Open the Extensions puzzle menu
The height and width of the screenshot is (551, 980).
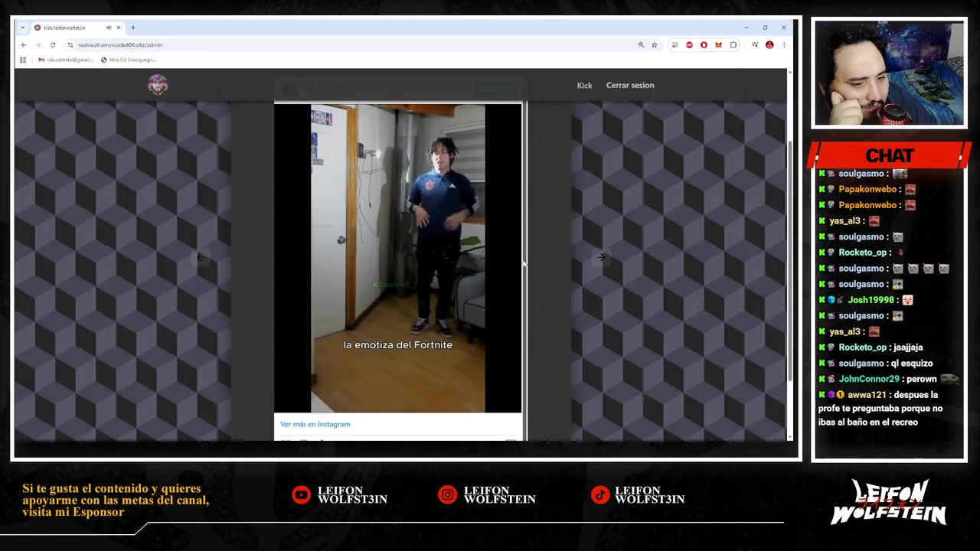(733, 45)
